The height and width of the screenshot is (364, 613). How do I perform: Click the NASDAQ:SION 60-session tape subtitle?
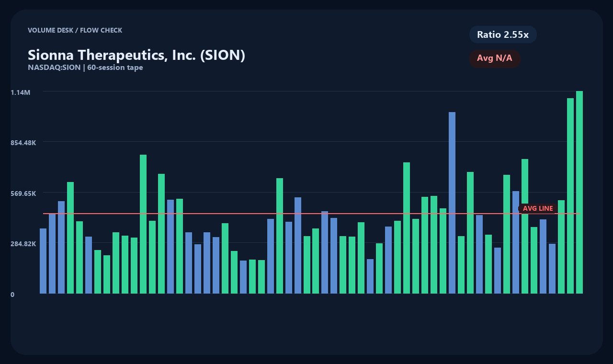[85, 68]
